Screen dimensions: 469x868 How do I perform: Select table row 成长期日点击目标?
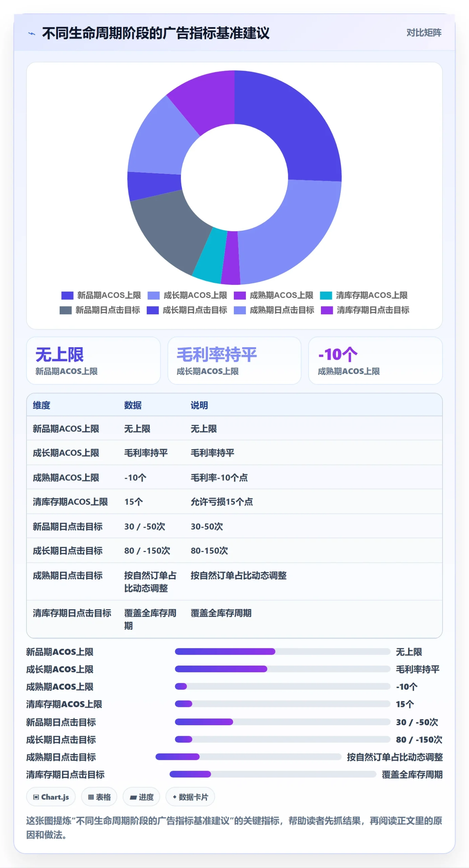pos(234,550)
